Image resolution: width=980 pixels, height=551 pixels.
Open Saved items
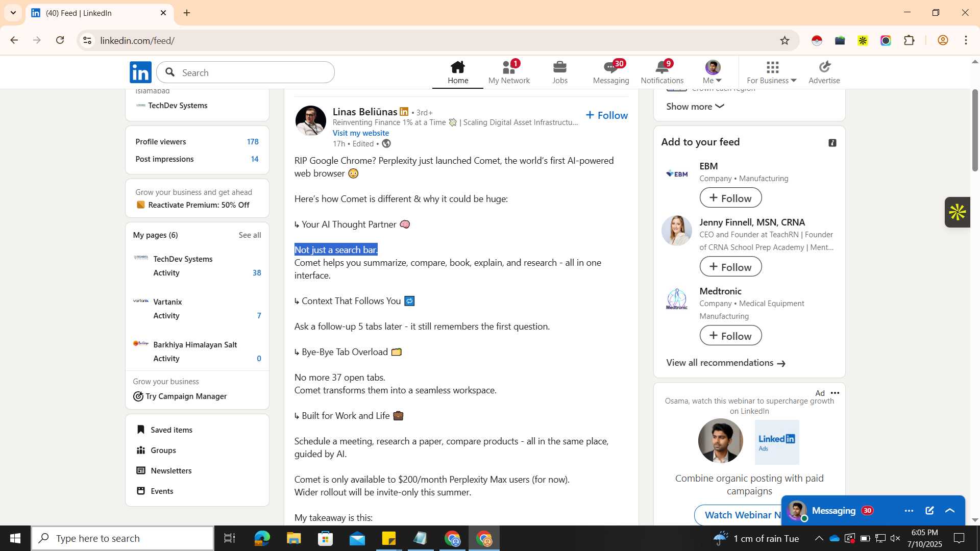click(x=165, y=430)
